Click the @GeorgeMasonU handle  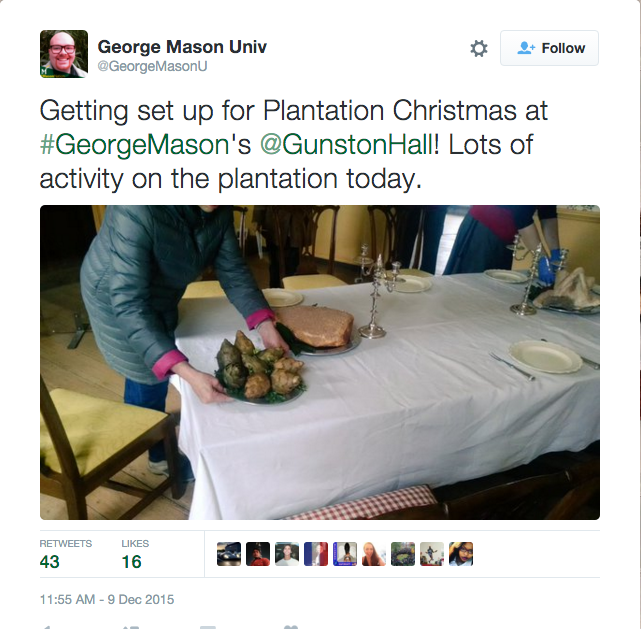[152, 66]
